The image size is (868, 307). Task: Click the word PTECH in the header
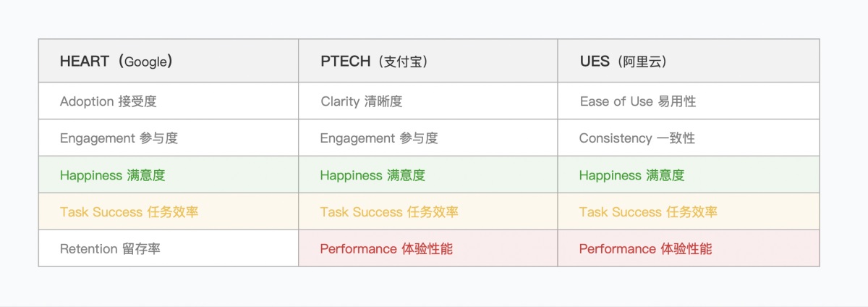click(344, 62)
